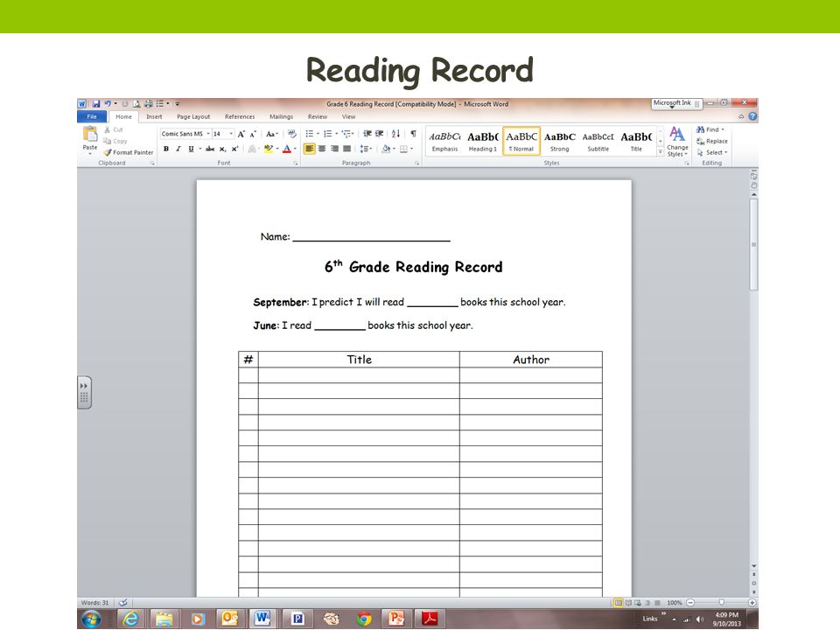Increase the paragraph indent
840x630 pixels.
coord(379,134)
